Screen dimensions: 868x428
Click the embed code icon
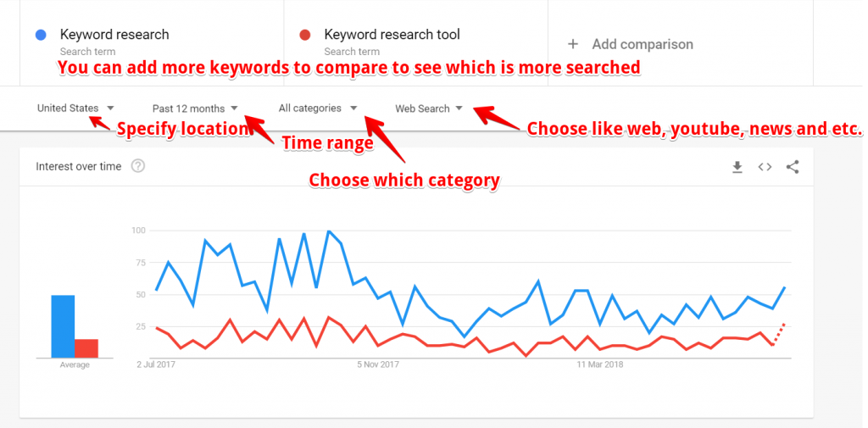point(765,167)
